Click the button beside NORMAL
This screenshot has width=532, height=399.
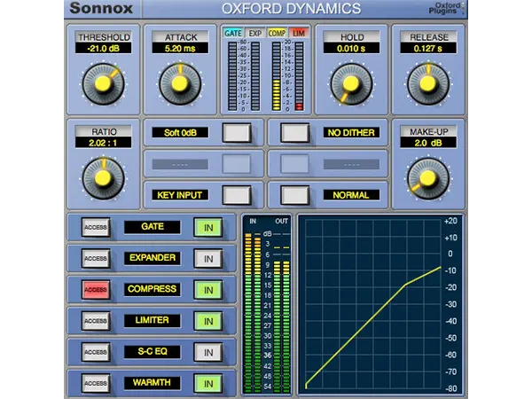pos(295,195)
